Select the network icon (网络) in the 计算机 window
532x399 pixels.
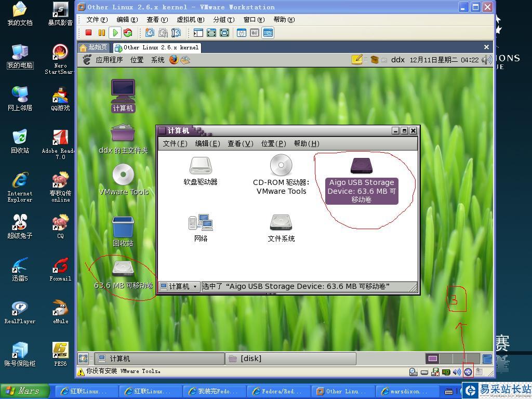201,228
